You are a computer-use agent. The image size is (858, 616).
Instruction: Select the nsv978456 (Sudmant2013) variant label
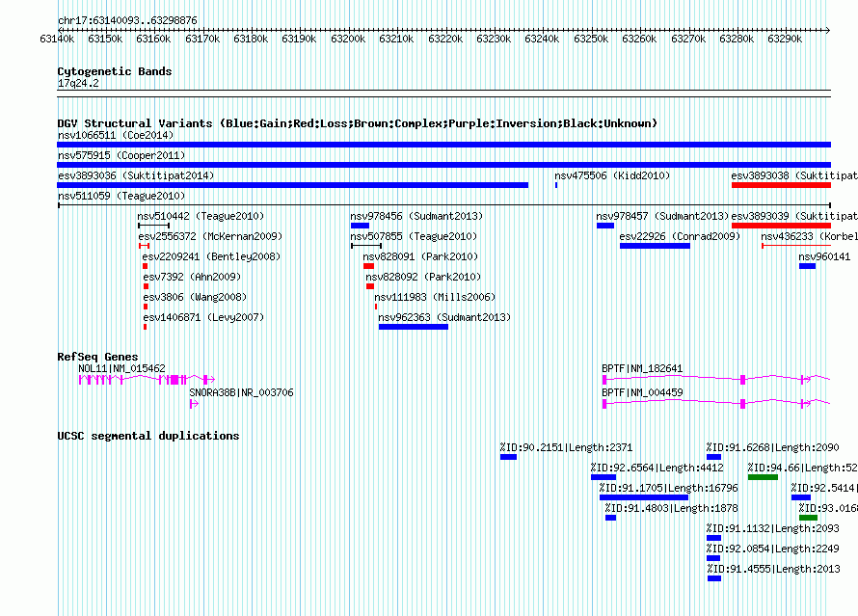(417, 216)
